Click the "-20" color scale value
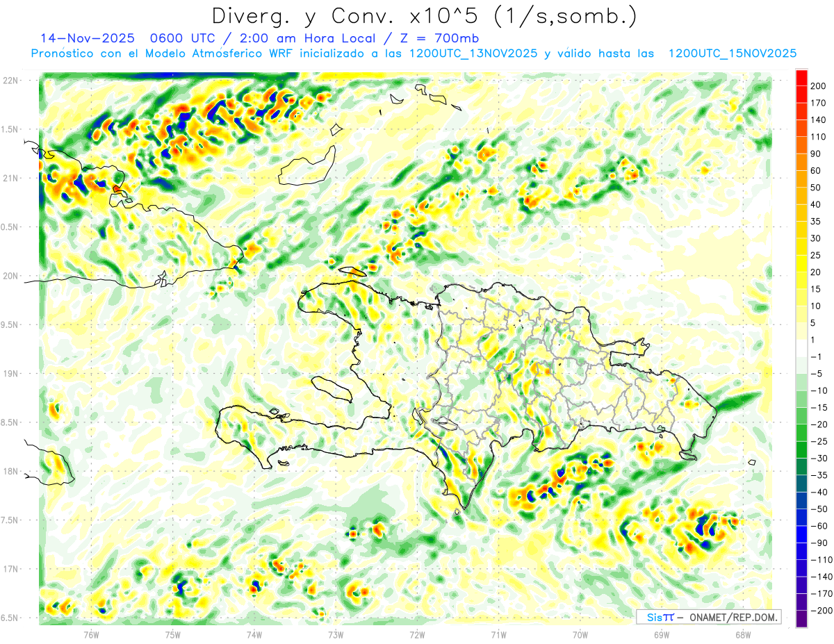This screenshot has width=834, height=644. pos(819,424)
